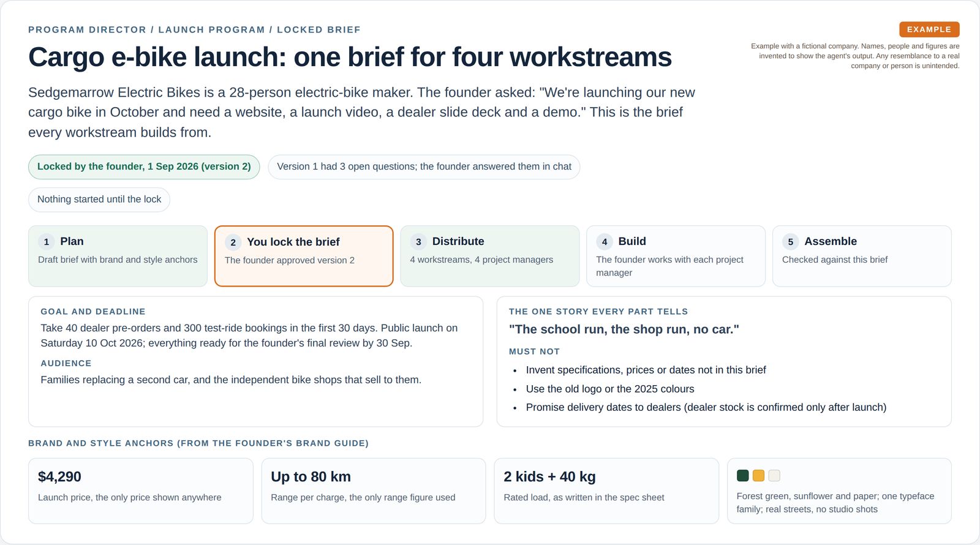
Task: Click the 'AUDIENCE' heading
Action: coord(66,363)
